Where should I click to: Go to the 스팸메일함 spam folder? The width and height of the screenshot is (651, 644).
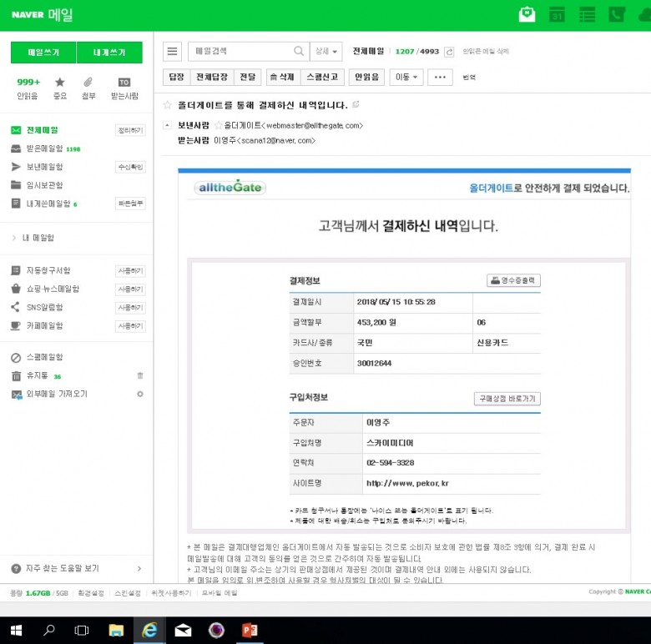pyautogui.click(x=44, y=357)
